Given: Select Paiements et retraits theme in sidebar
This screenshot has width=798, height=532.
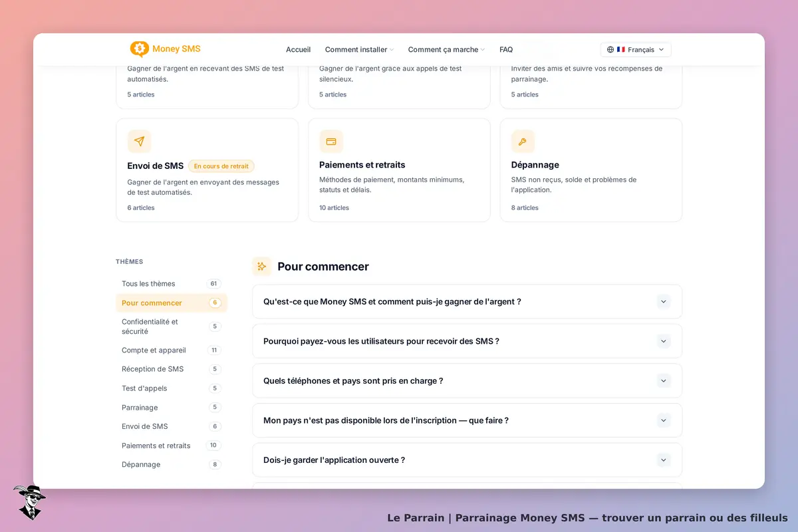Looking at the screenshot, I should pyautogui.click(x=172, y=446).
